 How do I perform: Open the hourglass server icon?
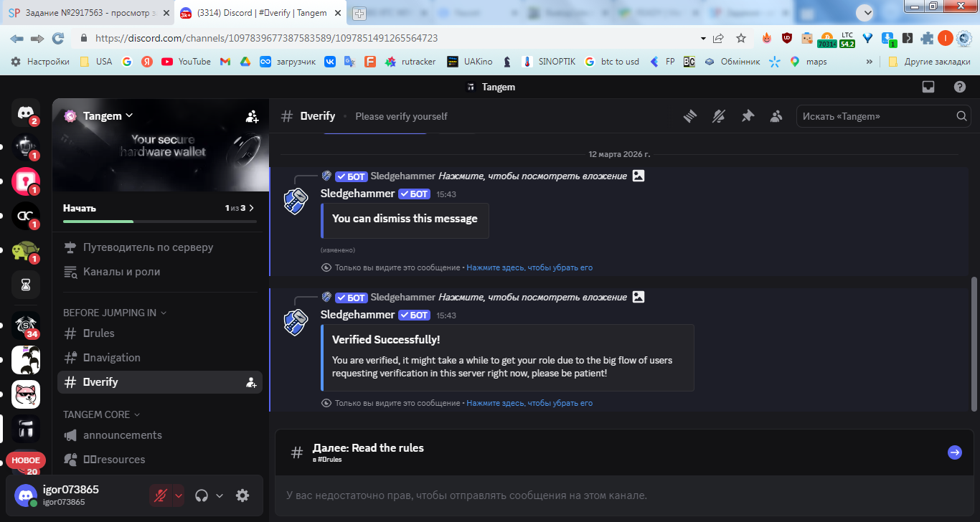pyautogui.click(x=26, y=285)
